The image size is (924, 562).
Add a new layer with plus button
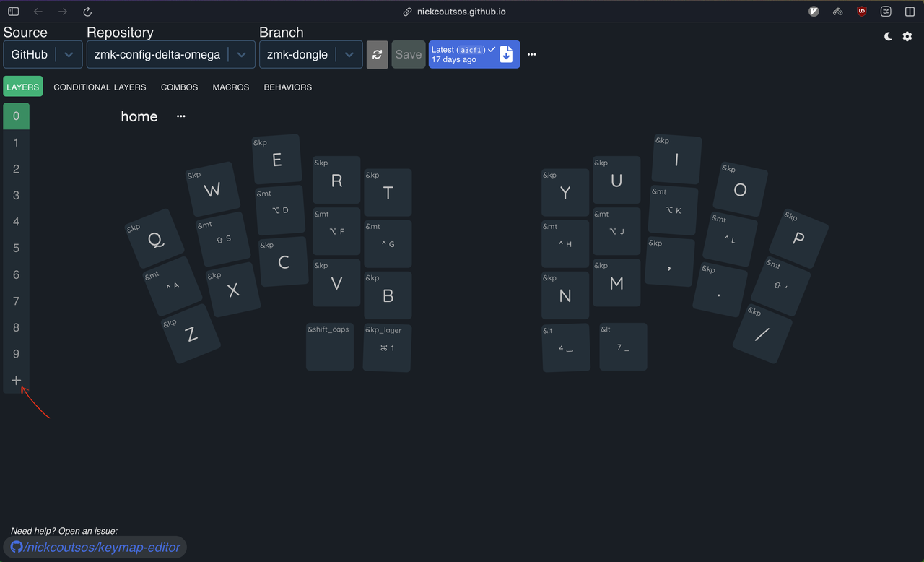[x=17, y=381]
